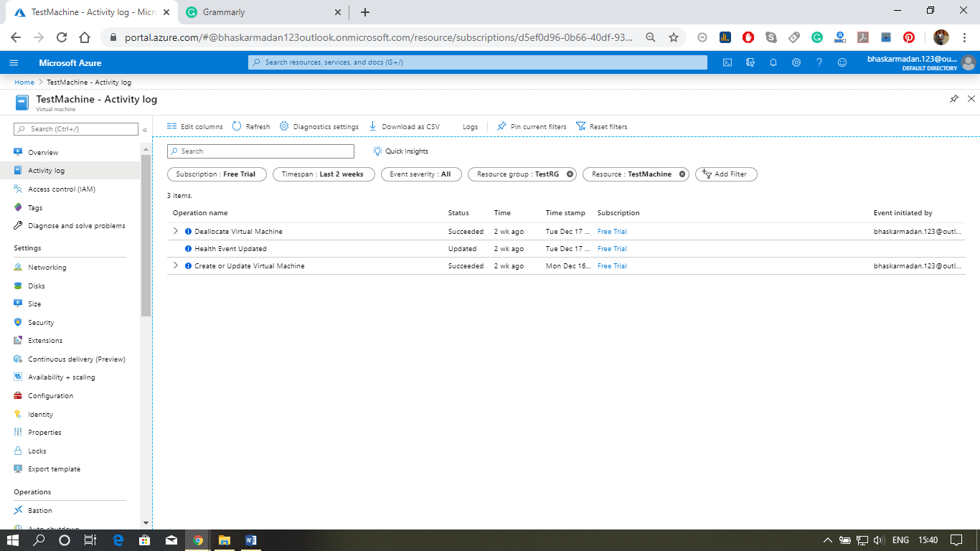Image resolution: width=980 pixels, height=551 pixels.
Task: Collapse the left resource menu
Action: click(145, 130)
